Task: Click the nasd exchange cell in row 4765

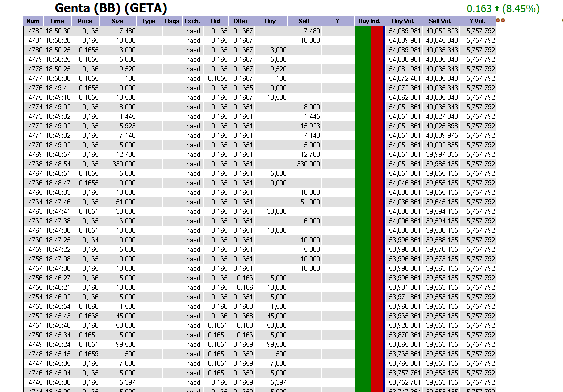Action: point(193,193)
